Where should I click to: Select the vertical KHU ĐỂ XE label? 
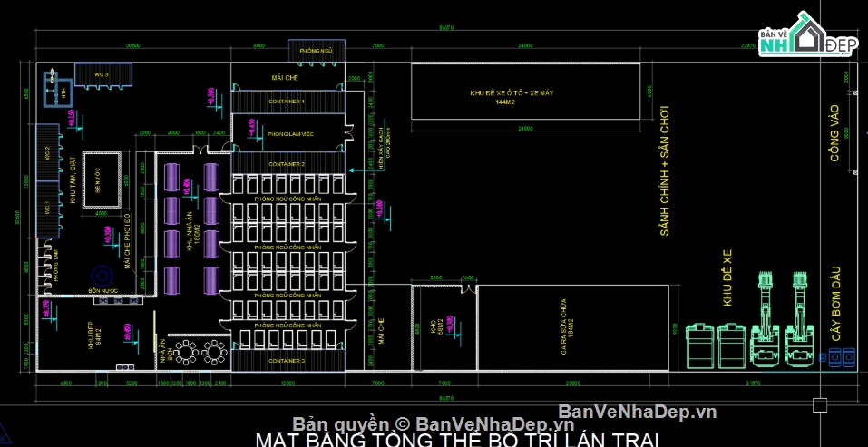727,278
